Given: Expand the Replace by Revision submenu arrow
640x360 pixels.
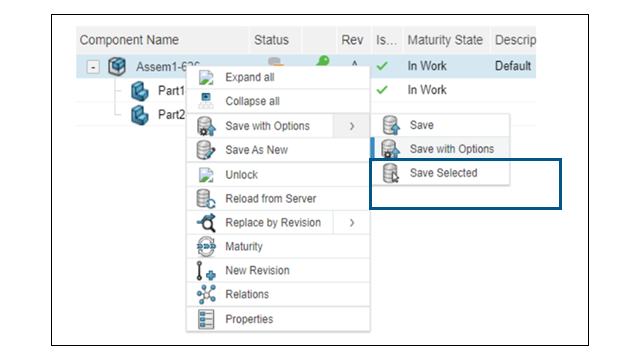Looking at the screenshot, I should [x=352, y=223].
